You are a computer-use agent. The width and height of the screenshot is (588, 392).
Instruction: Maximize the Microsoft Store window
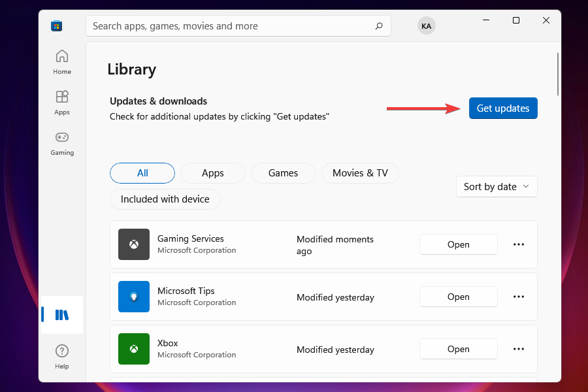pyautogui.click(x=516, y=20)
